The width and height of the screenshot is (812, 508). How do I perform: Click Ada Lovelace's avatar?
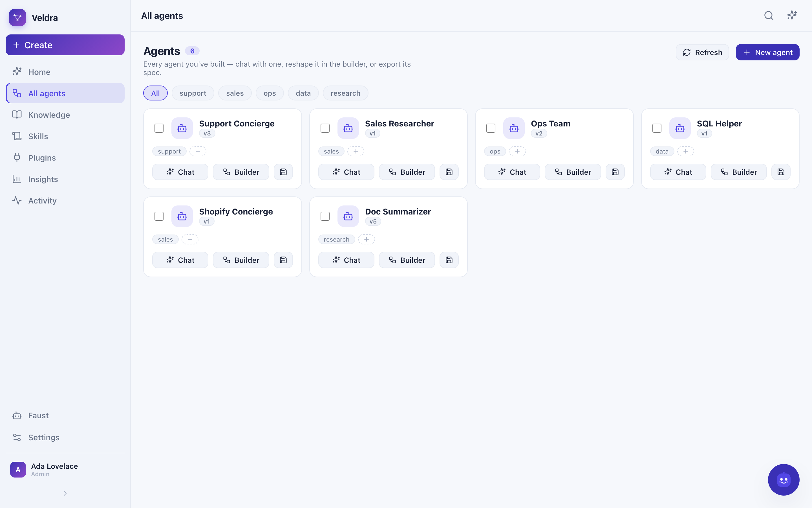click(18, 469)
